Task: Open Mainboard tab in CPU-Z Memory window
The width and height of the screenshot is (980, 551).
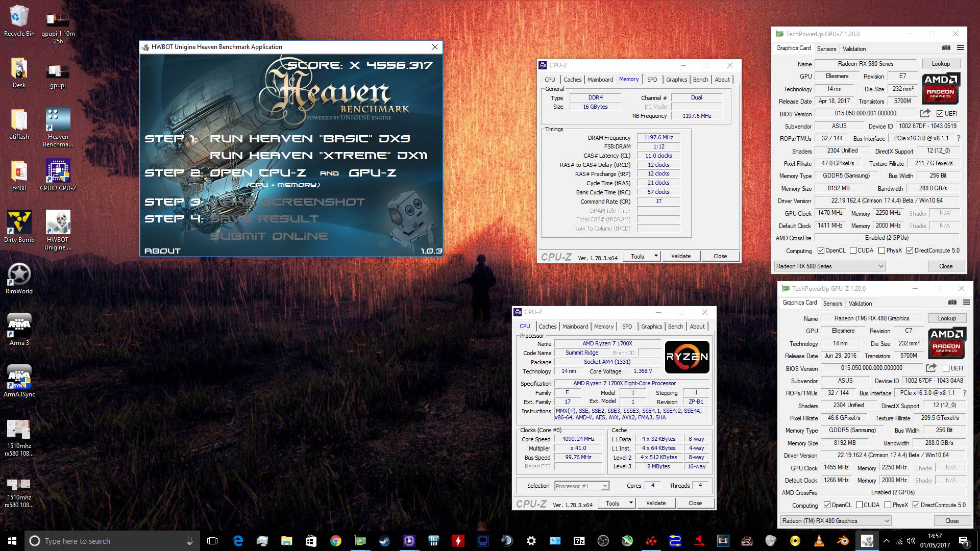Action: click(600, 80)
